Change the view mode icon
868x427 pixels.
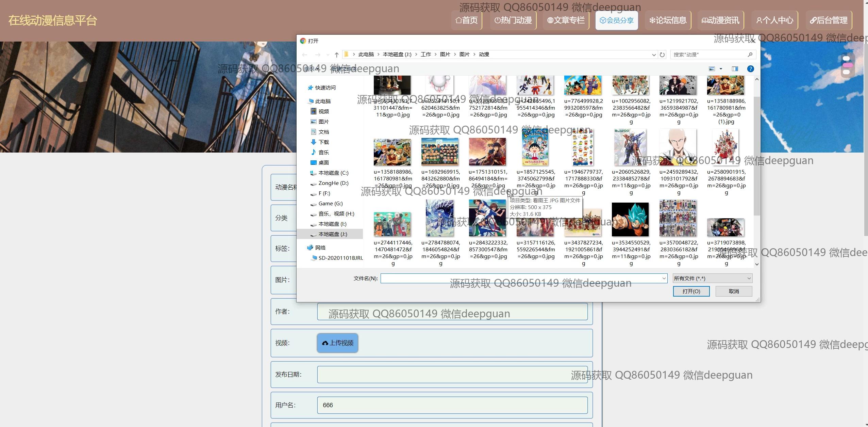[x=712, y=69]
